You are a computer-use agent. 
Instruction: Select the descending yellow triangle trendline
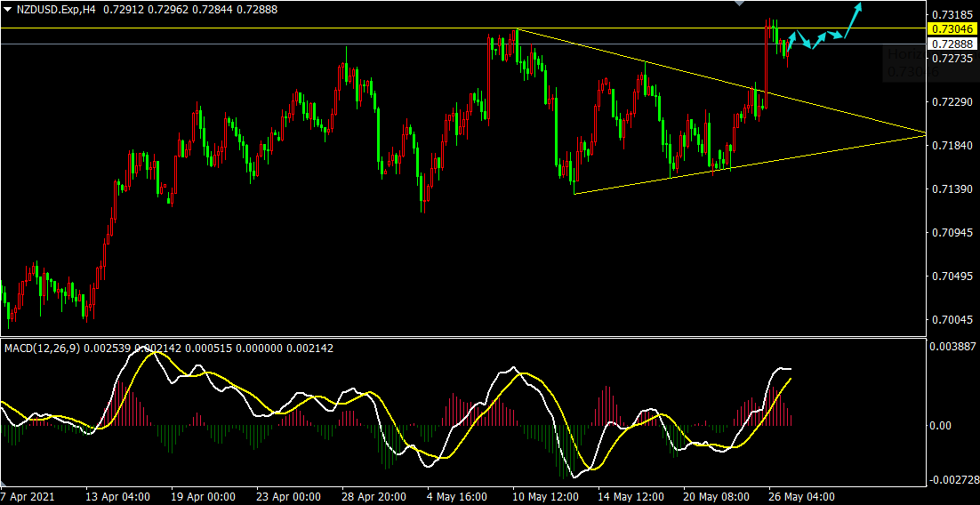719,81
